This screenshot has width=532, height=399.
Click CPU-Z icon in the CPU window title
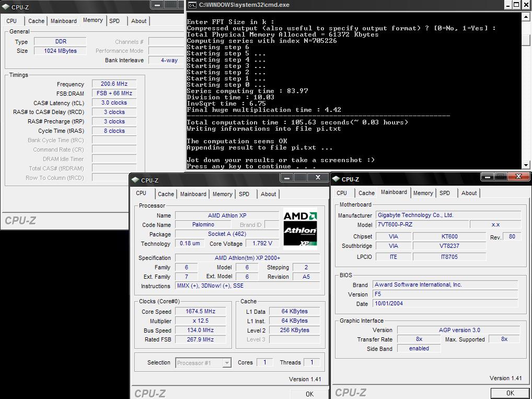135,180
